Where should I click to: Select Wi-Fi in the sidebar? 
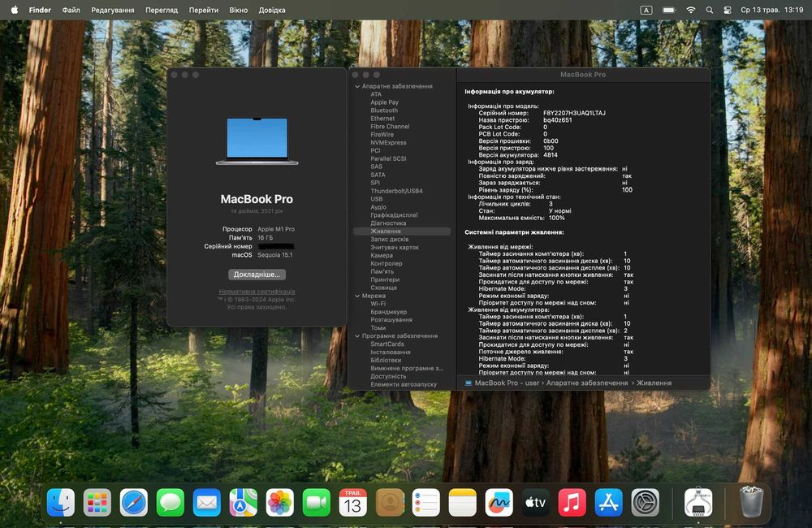pyautogui.click(x=378, y=304)
